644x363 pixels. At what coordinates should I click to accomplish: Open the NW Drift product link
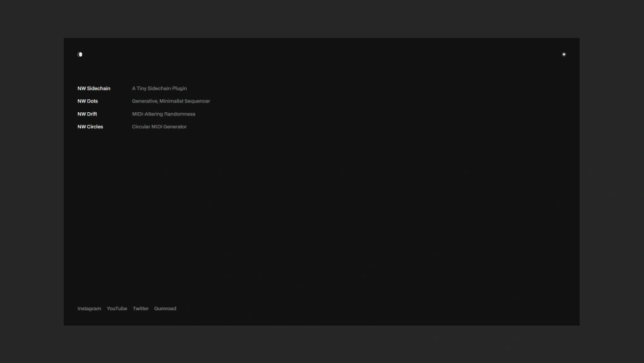(x=88, y=114)
